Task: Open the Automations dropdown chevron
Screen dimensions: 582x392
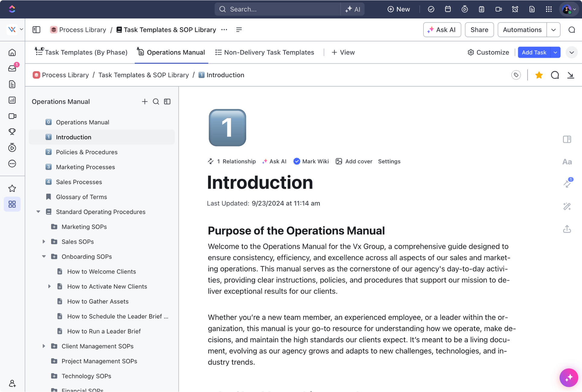Action: pyautogui.click(x=553, y=30)
